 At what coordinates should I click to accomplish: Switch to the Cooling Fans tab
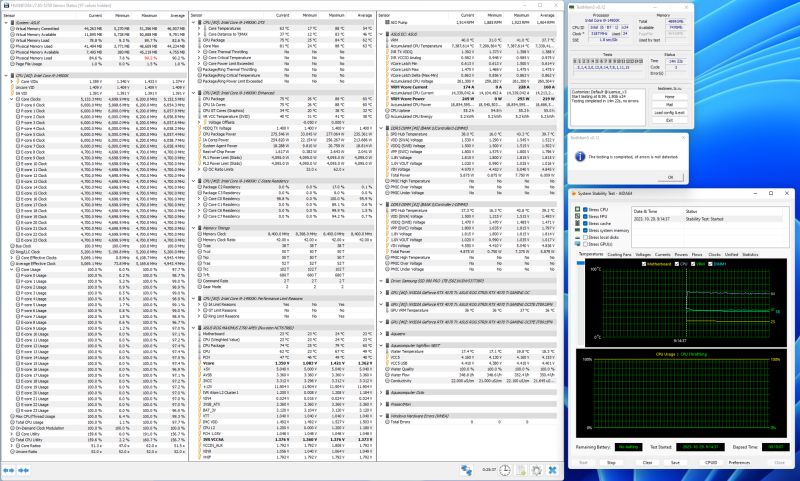[x=619, y=254]
